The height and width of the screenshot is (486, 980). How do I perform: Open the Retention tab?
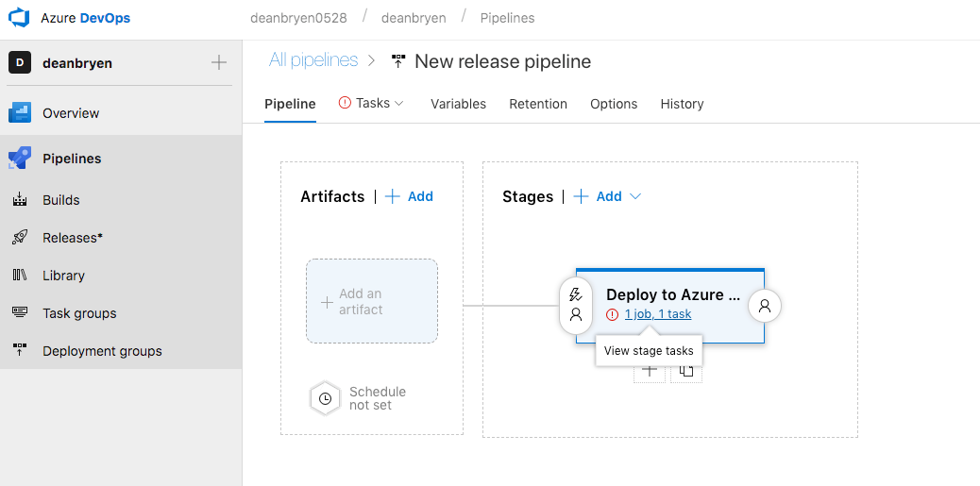[538, 104]
